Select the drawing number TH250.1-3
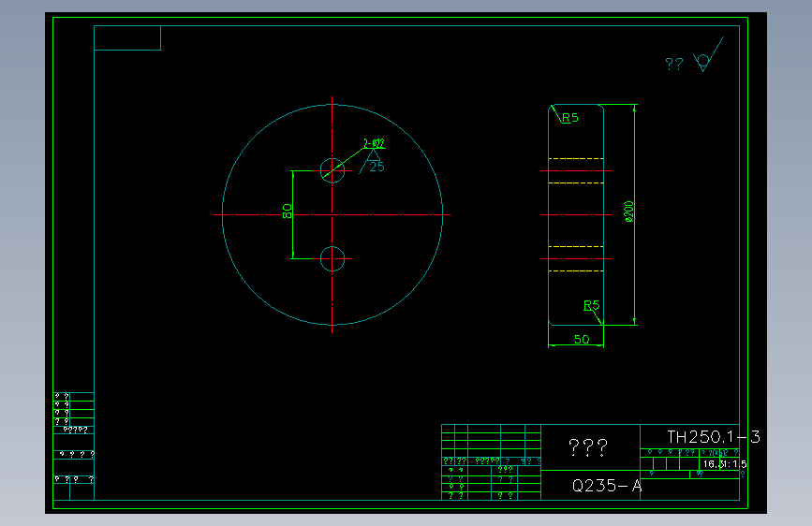812x526 pixels. (714, 437)
